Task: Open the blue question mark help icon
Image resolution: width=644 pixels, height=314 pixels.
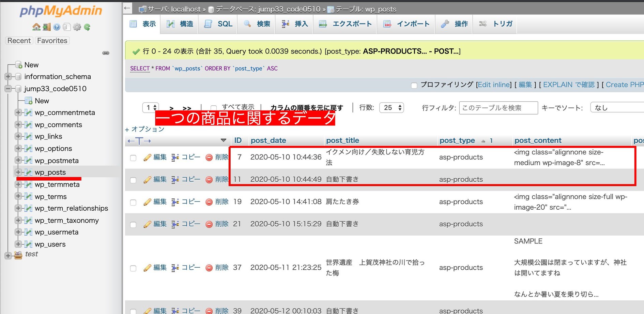Action: pyautogui.click(x=57, y=27)
